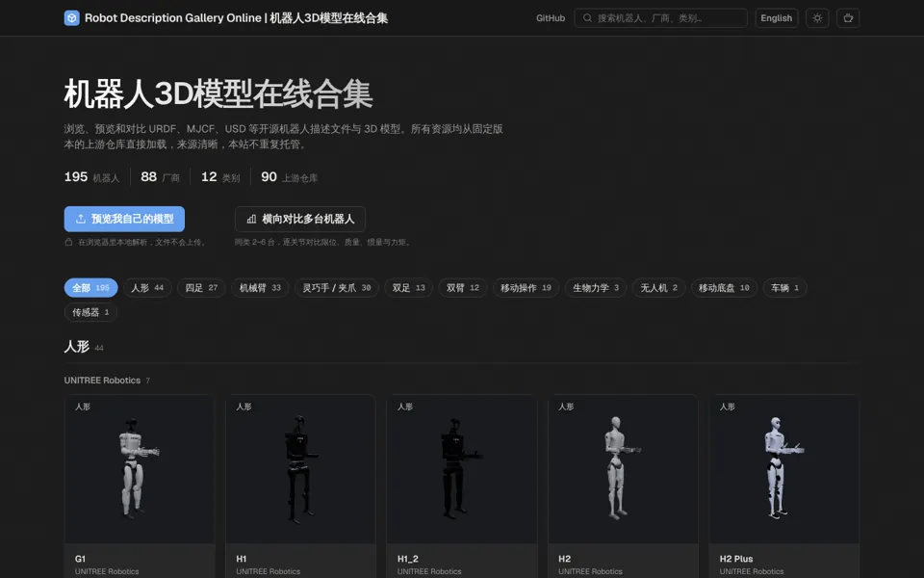Open the G1 robot model thumbnail
This screenshot has width=924, height=578.
(140, 469)
